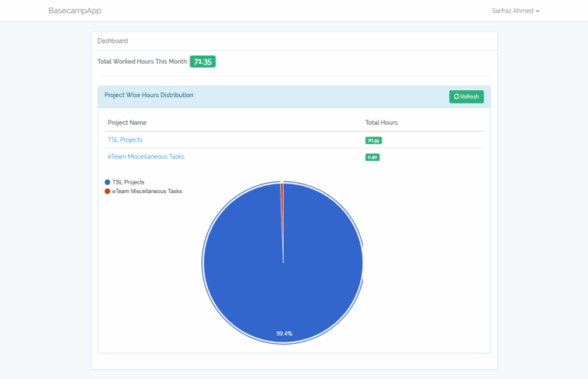588x379 pixels.
Task: Click the Project Name column header
Action: 127,123
